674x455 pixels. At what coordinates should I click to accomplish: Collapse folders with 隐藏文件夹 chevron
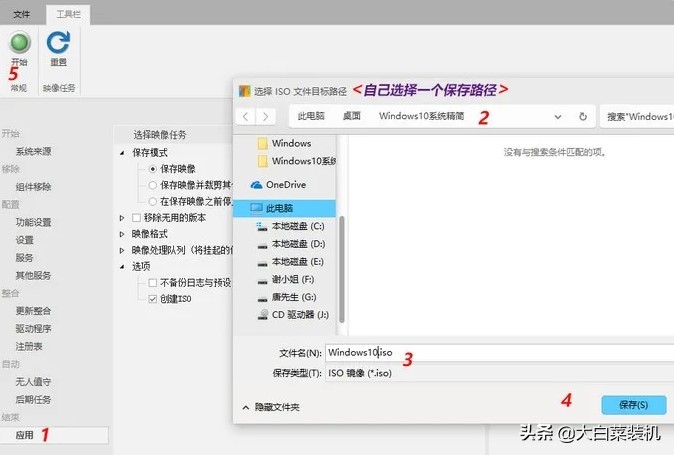246,407
